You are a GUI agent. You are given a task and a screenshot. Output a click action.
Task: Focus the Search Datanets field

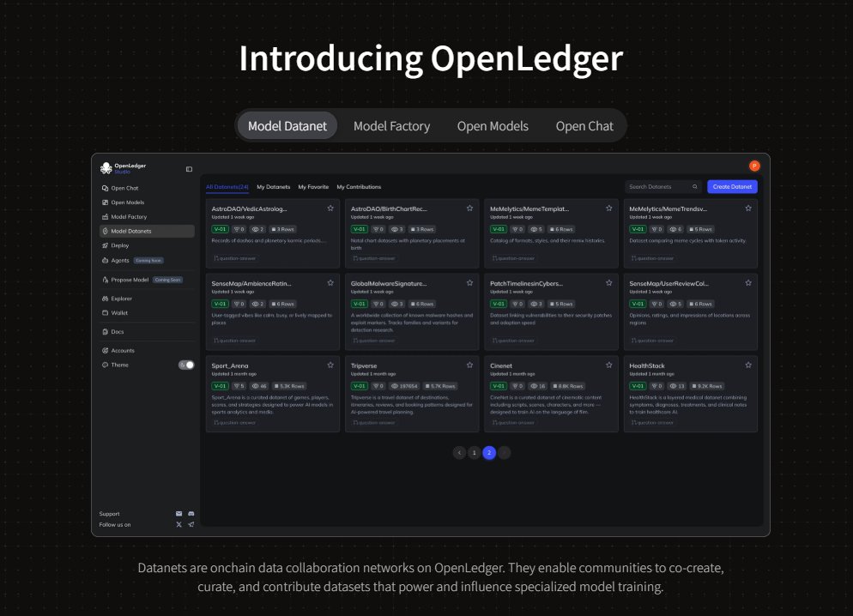(x=663, y=186)
